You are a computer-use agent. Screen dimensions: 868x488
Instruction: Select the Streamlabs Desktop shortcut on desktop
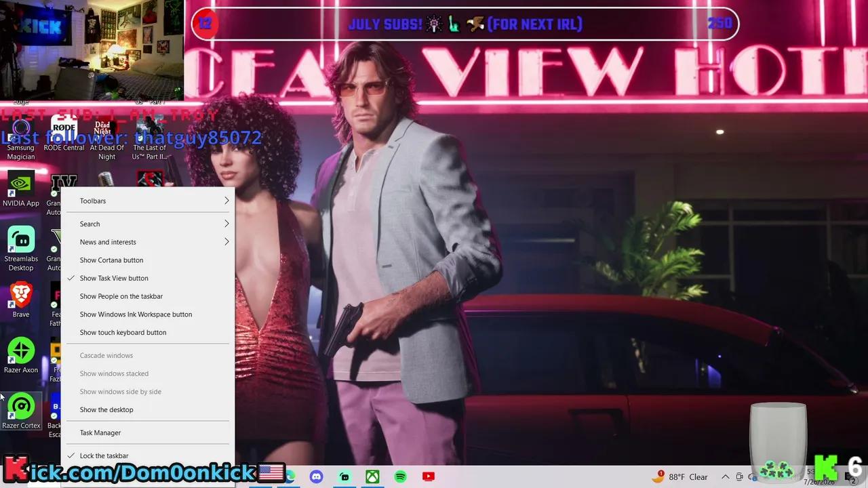pyautogui.click(x=21, y=249)
